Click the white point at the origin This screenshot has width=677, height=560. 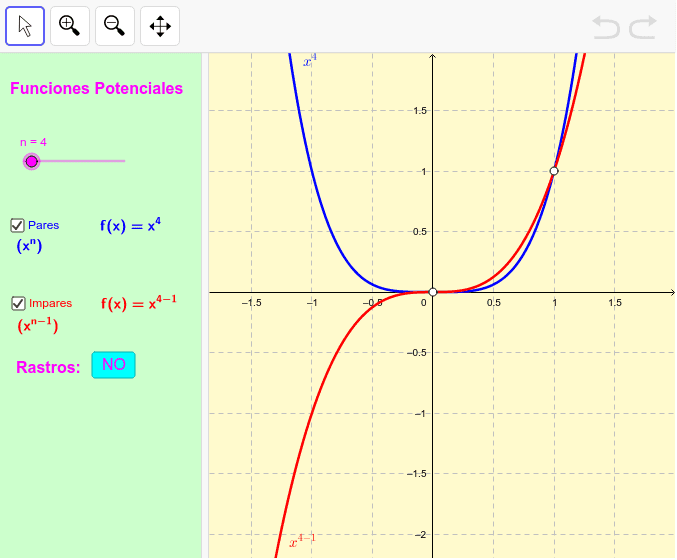point(433,292)
